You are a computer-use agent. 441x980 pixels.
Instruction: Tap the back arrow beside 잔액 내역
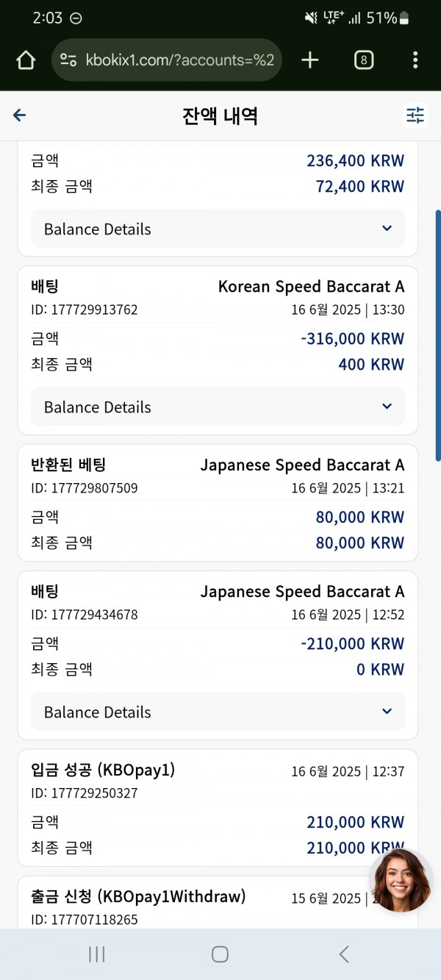tap(20, 115)
